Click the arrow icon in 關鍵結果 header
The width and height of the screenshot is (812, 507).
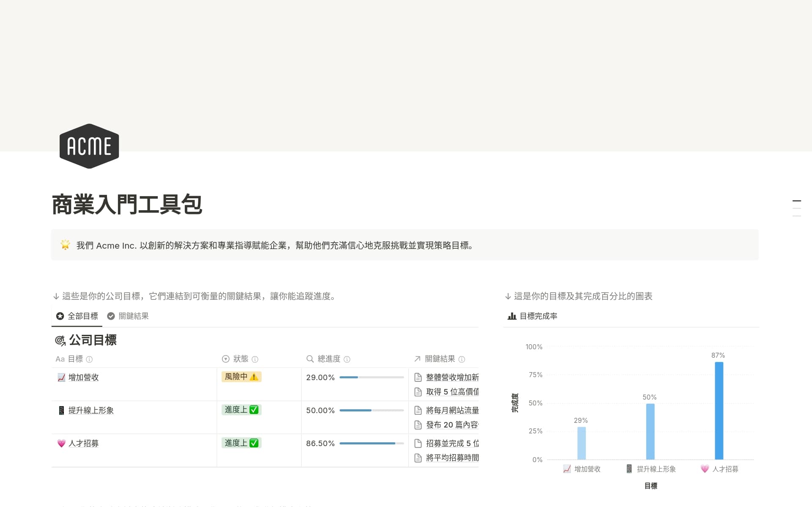pyautogui.click(x=417, y=359)
